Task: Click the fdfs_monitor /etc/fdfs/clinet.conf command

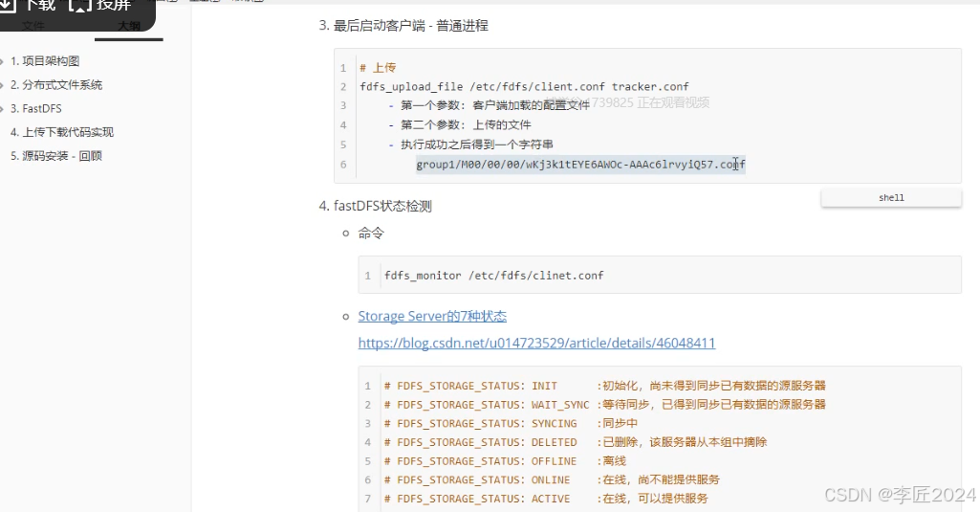Action: (493, 276)
